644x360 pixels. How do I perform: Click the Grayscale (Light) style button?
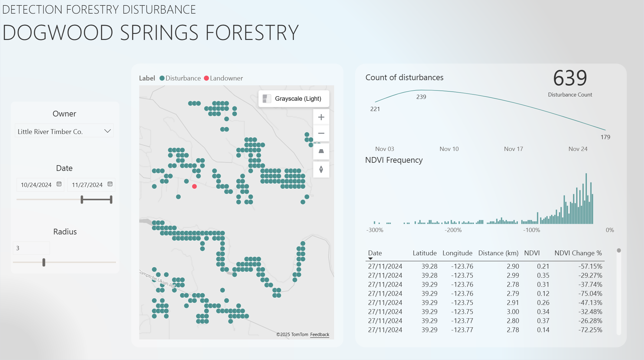tap(298, 99)
